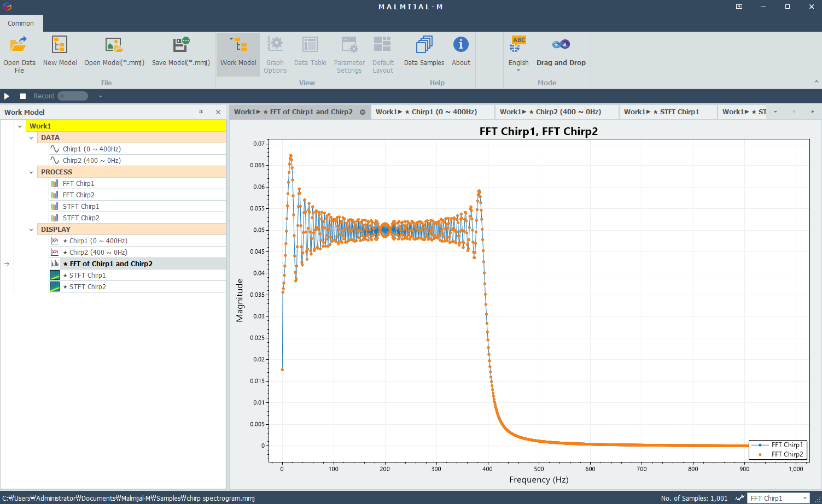Click Open Model(*.mmj) icon
The image size is (822, 504).
114,44
